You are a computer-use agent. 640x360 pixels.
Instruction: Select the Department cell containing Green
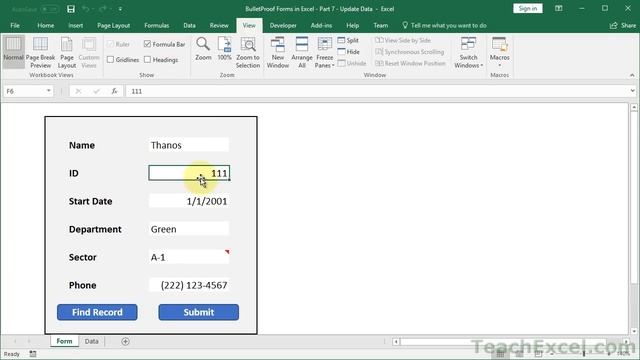tap(189, 229)
